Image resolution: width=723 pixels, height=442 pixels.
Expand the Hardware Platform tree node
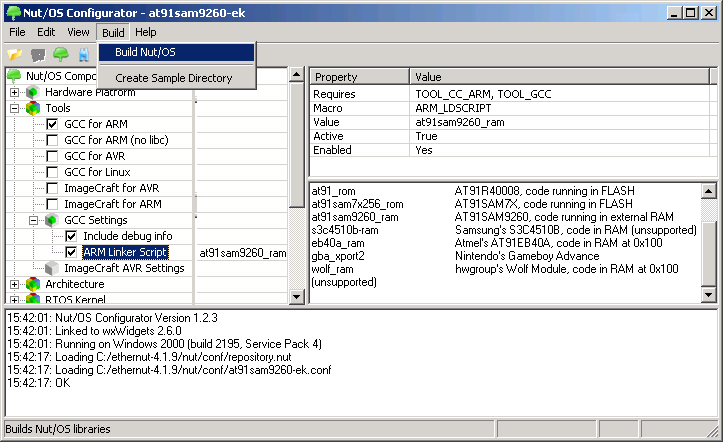(14, 93)
